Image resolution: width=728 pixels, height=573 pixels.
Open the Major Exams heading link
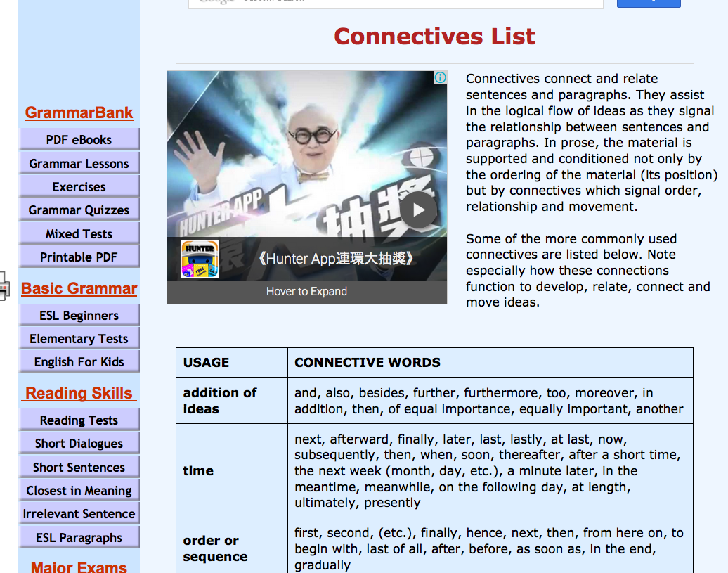point(79,566)
